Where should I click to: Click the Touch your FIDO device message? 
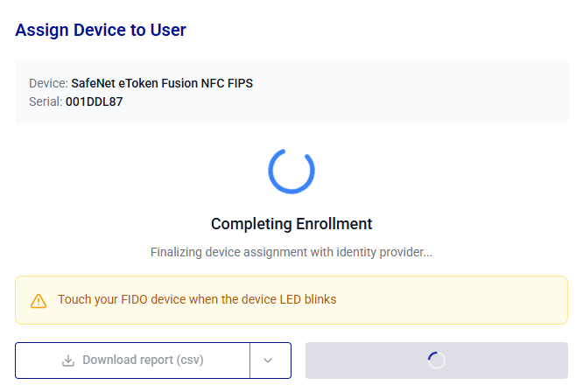[197, 299]
